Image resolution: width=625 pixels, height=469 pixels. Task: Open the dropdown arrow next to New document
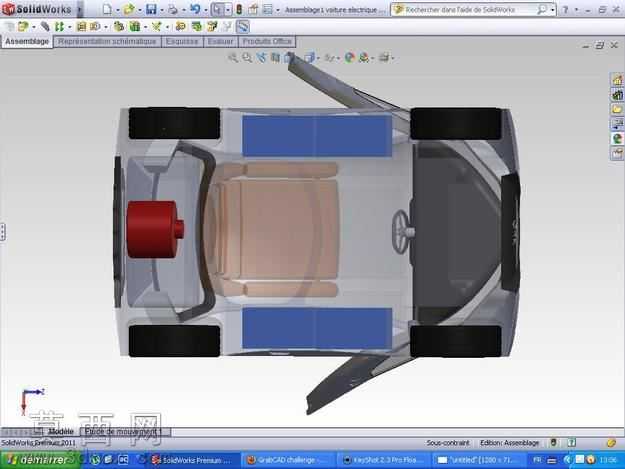[x=118, y=10]
